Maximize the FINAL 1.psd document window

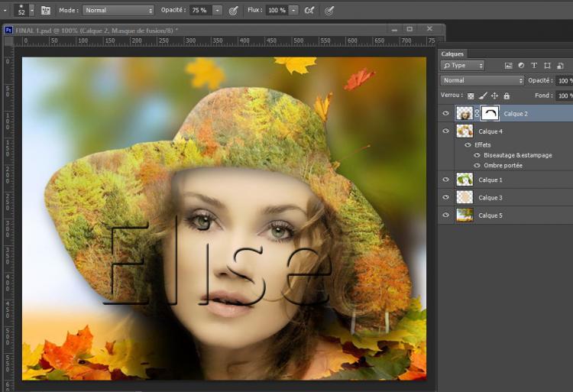(410, 29)
